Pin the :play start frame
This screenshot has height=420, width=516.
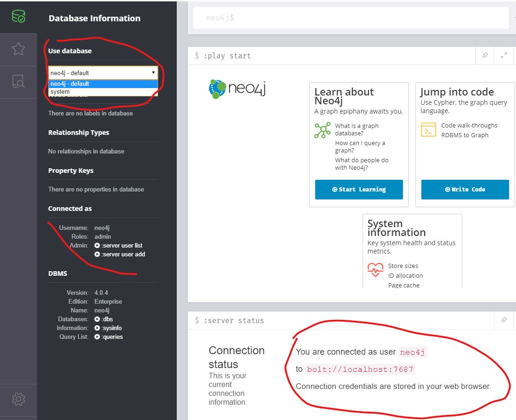pos(485,55)
